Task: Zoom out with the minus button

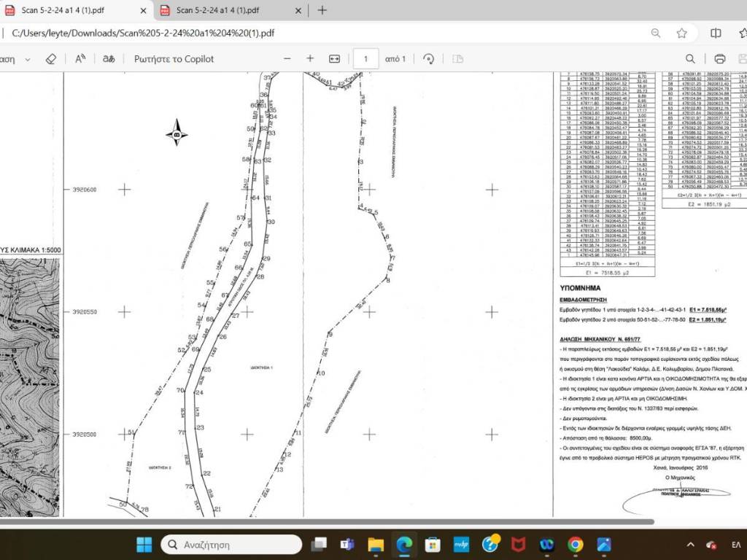Action: point(287,59)
